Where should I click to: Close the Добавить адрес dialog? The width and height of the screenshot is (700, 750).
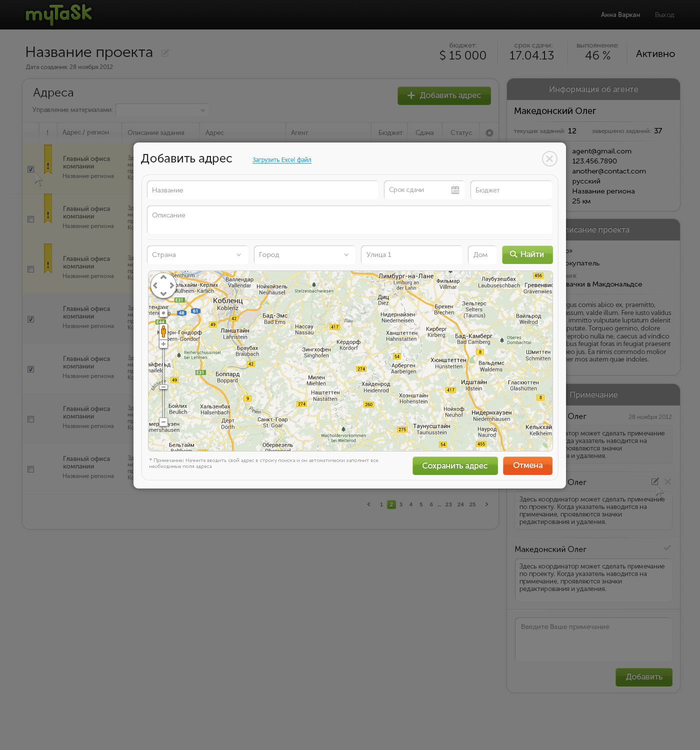click(x=549, y=159)
